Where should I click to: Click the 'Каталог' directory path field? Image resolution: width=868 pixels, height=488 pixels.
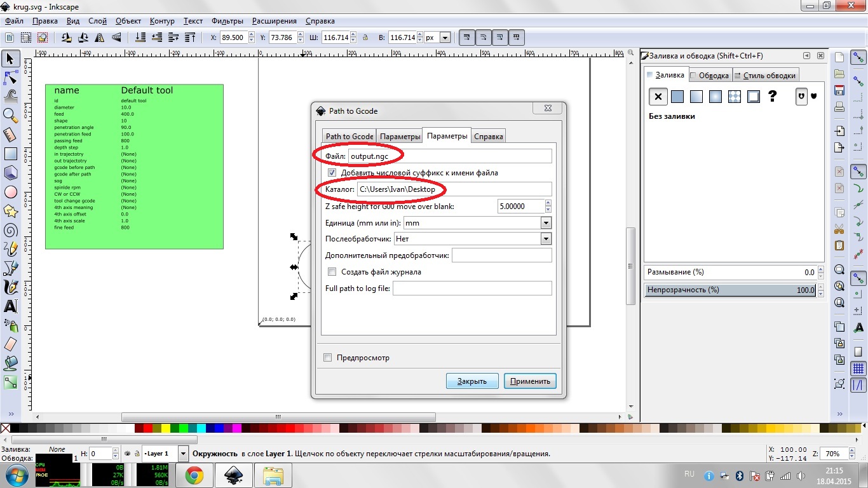point(454,189)
